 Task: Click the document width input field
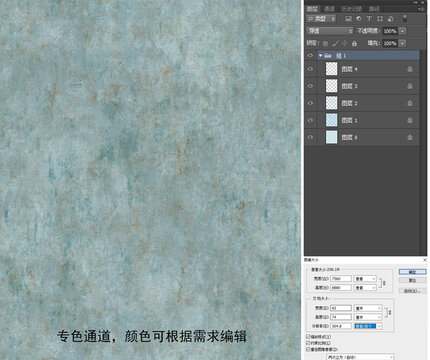pos(341,308)
